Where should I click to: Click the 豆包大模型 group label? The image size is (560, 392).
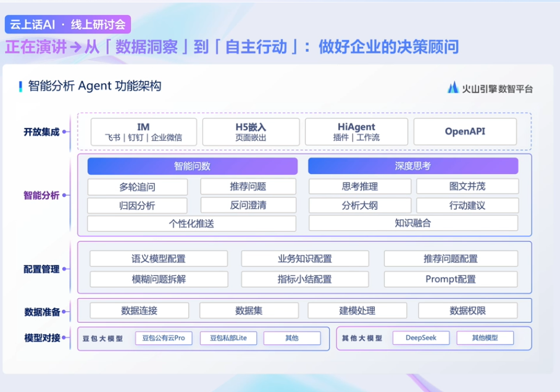coord(102,338)
